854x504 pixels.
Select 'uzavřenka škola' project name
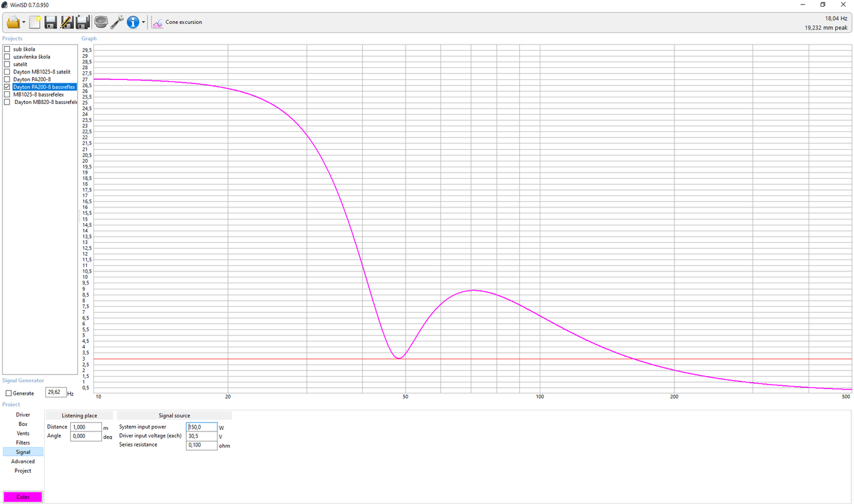point(31,57)
